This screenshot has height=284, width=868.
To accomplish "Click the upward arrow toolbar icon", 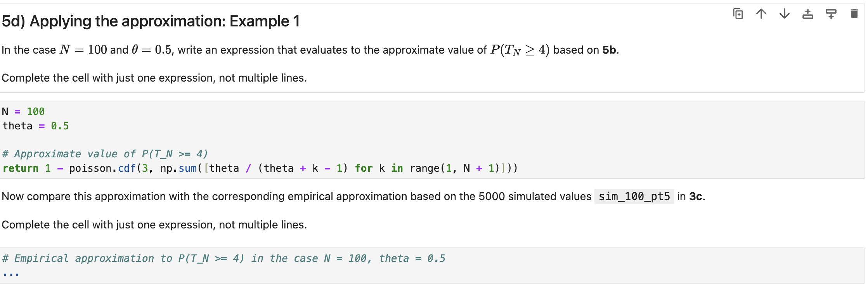I will coord(761,14).
